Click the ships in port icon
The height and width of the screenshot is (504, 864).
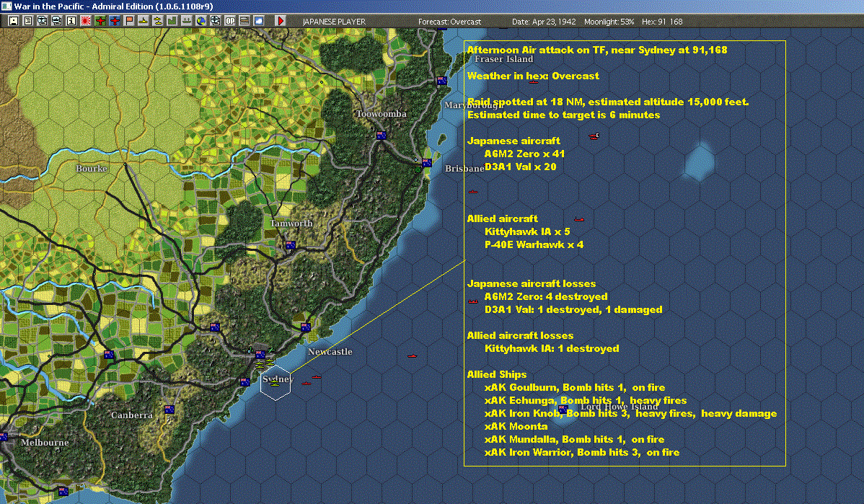tap(187, 21)
